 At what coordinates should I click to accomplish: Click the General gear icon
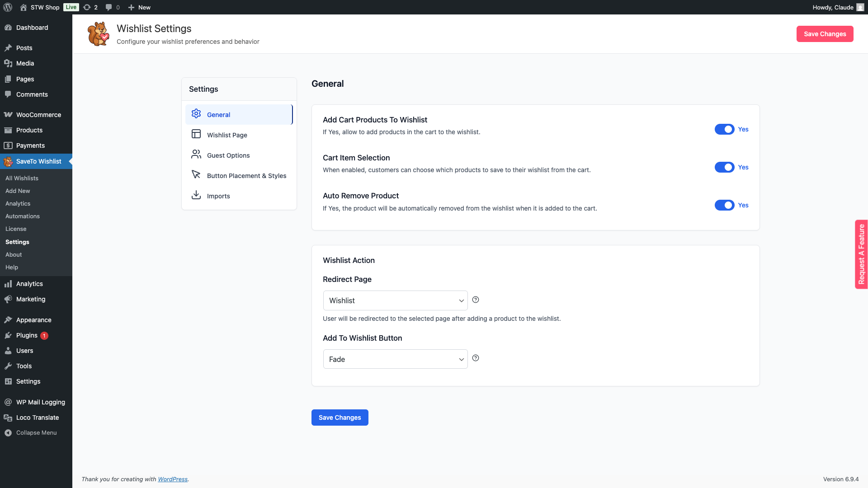click(x=196, y=114)
